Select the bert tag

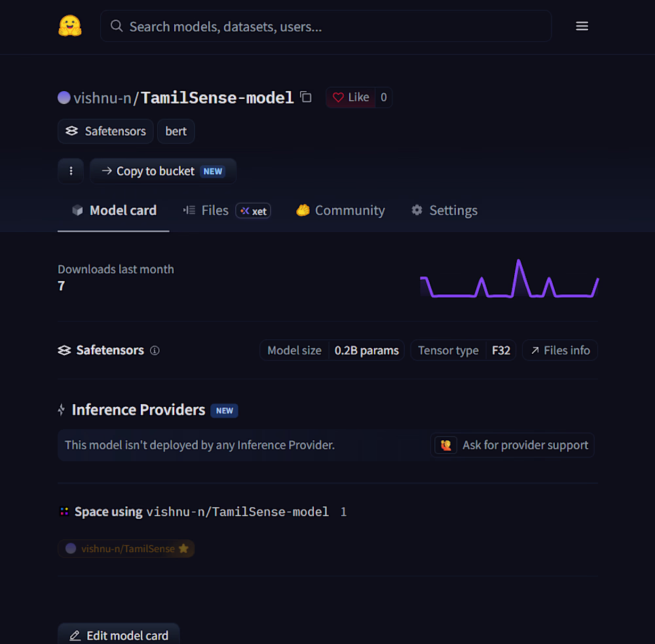click(x=176, y=131)
